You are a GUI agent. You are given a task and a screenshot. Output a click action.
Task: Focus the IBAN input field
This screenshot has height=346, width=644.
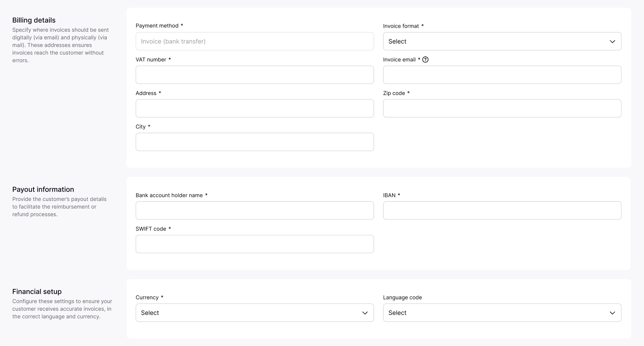(x=502, y=210)
